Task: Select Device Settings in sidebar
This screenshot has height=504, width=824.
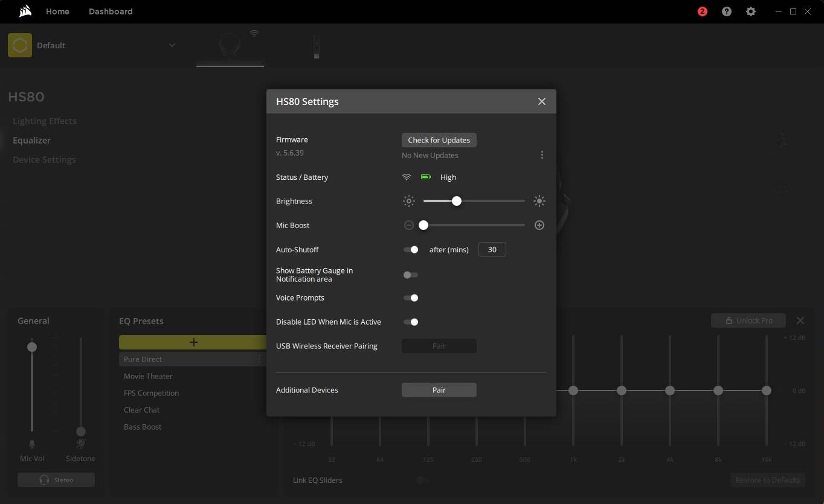Action: coord(44,159)
